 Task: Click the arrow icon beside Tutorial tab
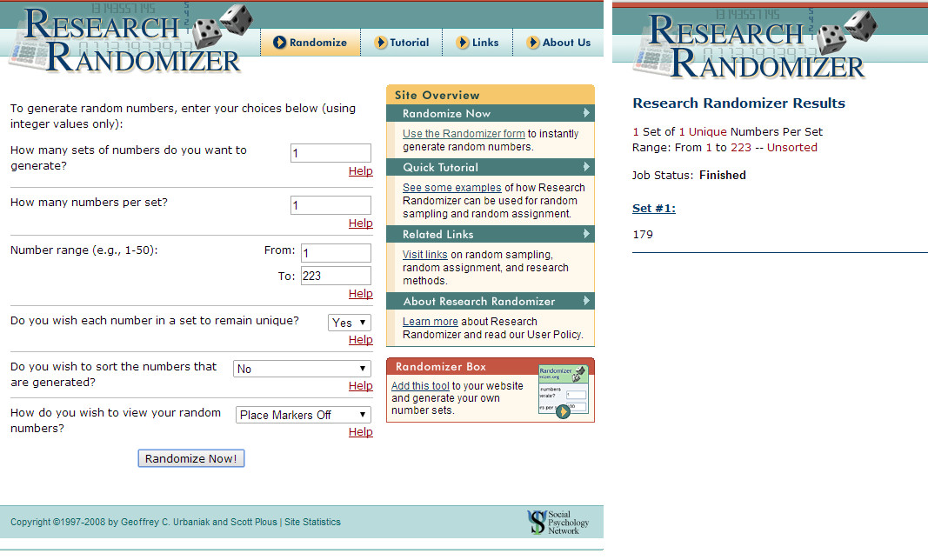[381, 43]
